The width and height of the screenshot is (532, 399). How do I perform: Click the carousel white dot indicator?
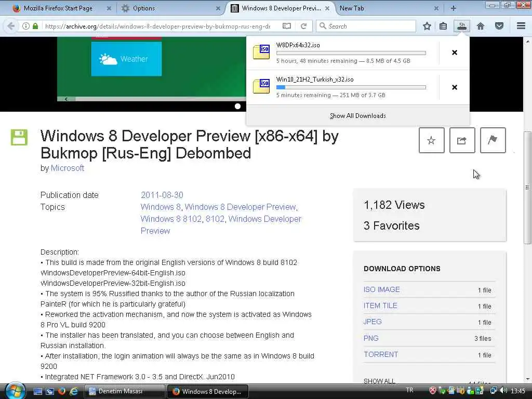tap(238, 106)
